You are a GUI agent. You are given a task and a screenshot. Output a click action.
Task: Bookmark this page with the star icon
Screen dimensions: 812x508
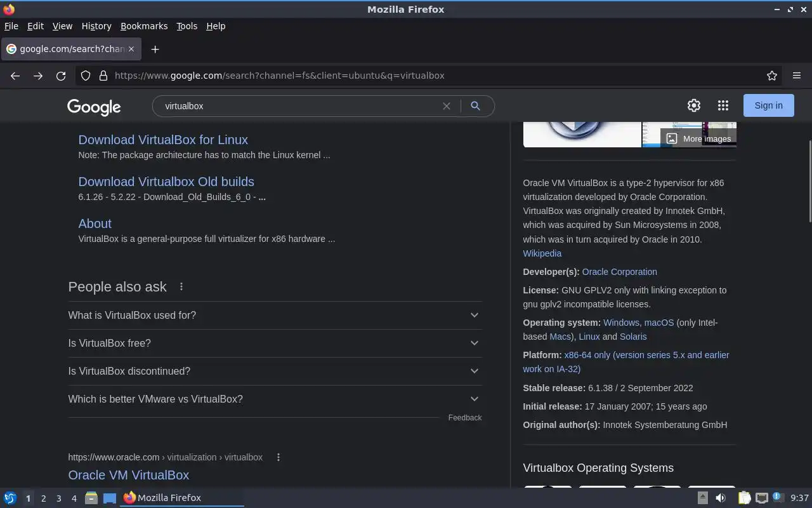[772, 76]
